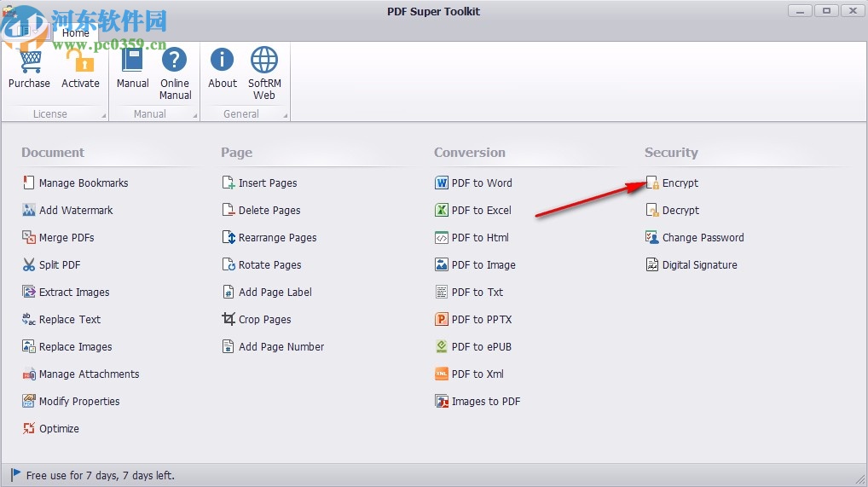
Task: Click the Merge PDFs icon
Action: click(x=28, y=237)
